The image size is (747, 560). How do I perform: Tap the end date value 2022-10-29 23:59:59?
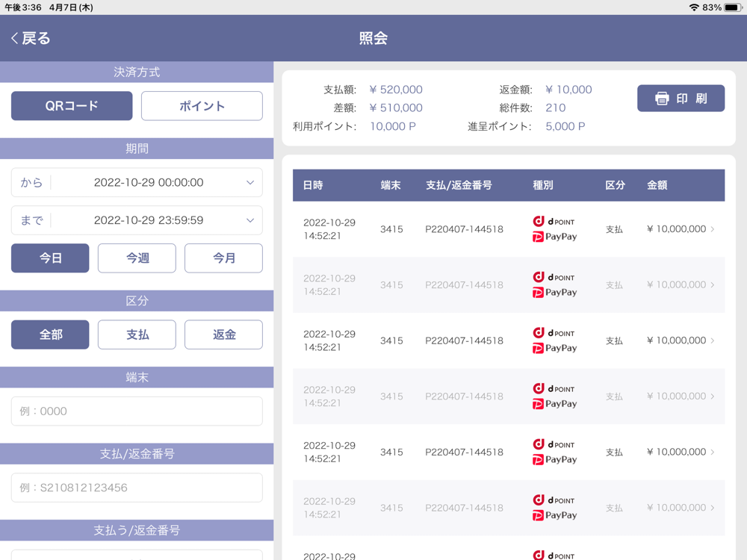149,220
